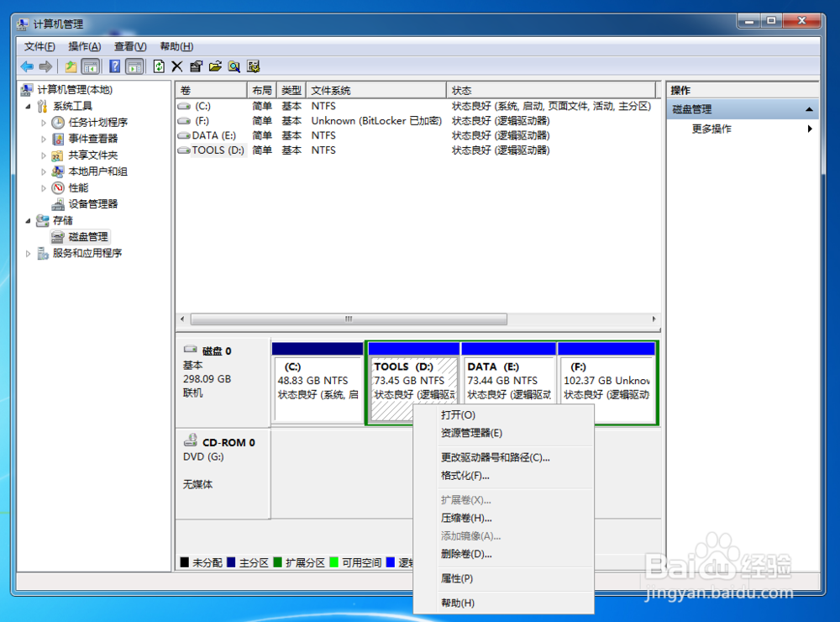Image resolution: width=840 pixels, height=622 pixels.
Task: Click the scrollbar right arrow of volume list
Action: 654,319
